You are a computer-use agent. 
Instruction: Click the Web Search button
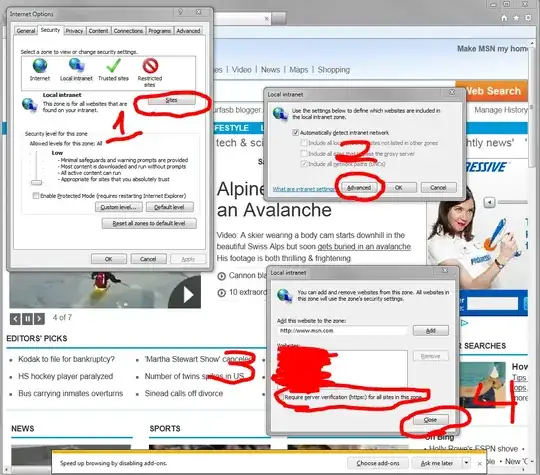coord(491,91)
